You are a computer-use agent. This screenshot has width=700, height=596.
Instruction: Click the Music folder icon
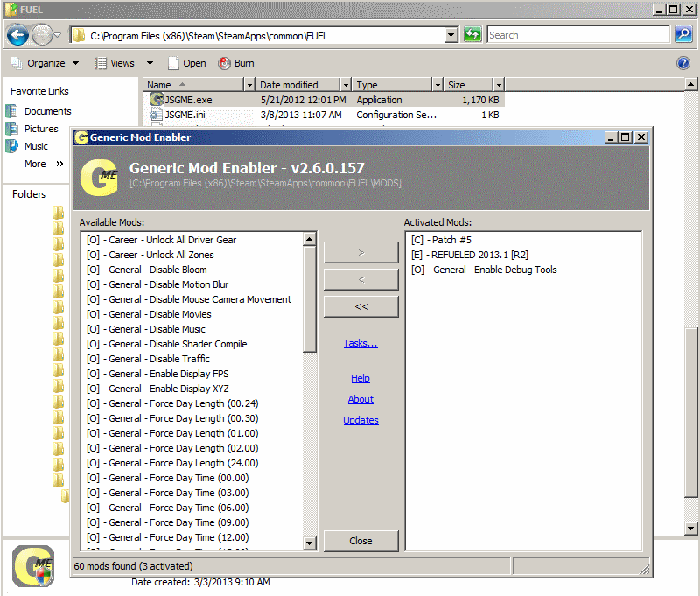(11, 146)
